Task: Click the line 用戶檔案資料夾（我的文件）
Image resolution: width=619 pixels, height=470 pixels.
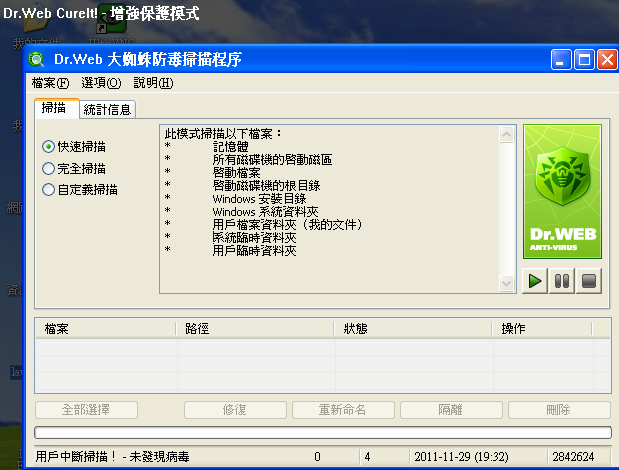Action: 287,225
